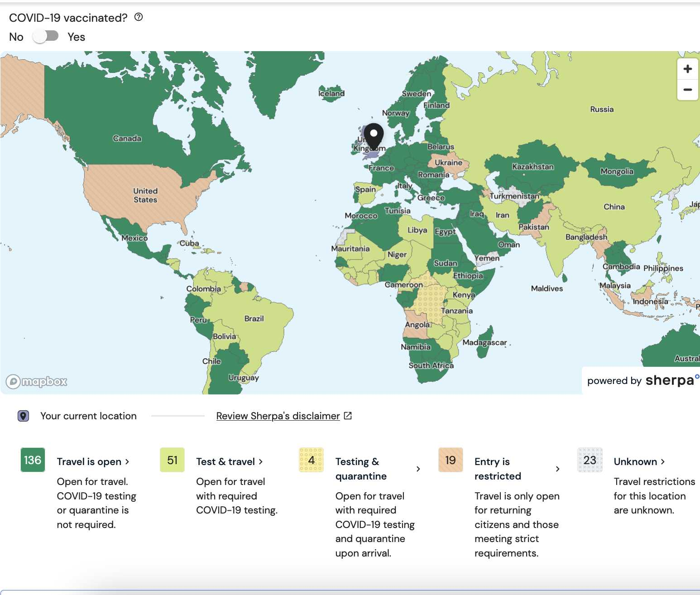Image resolution: width=700 pixels, height=595 pixels.
Task: Click the help icon beside COVID-19 vaccinated
Action: tap(139, 17)
